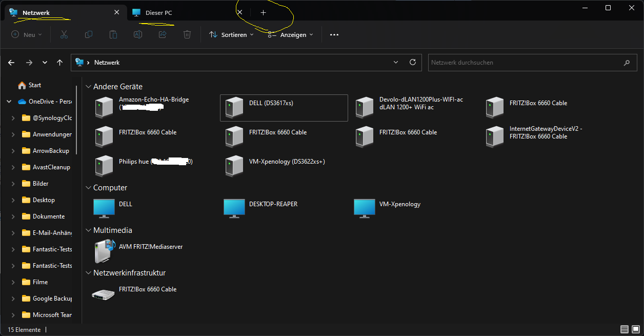Click the 15 Elemente status bar text
The width and height of the screenshot is (644, 336).
24,330
